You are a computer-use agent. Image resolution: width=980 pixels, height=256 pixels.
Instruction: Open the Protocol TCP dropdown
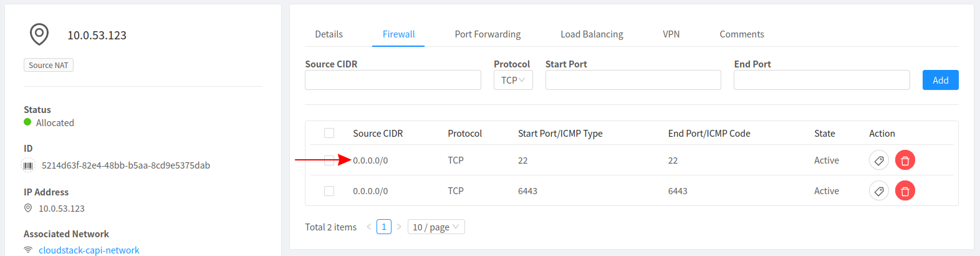tap(512, 80)
